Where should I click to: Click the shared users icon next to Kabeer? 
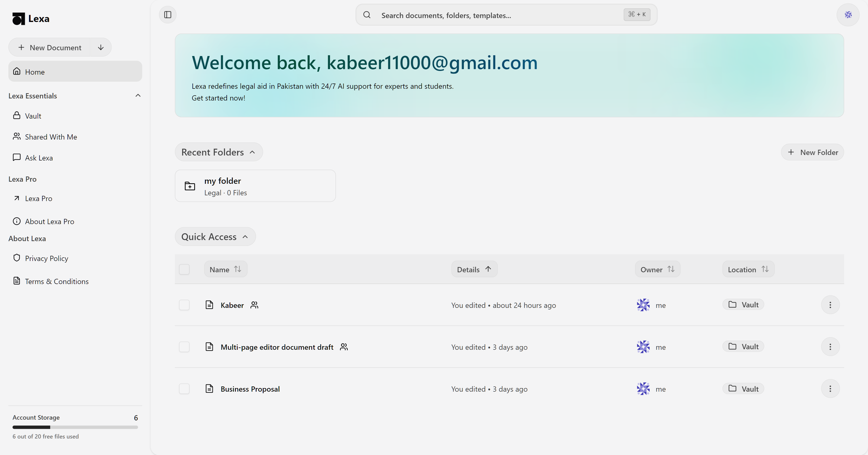(254, 305)
